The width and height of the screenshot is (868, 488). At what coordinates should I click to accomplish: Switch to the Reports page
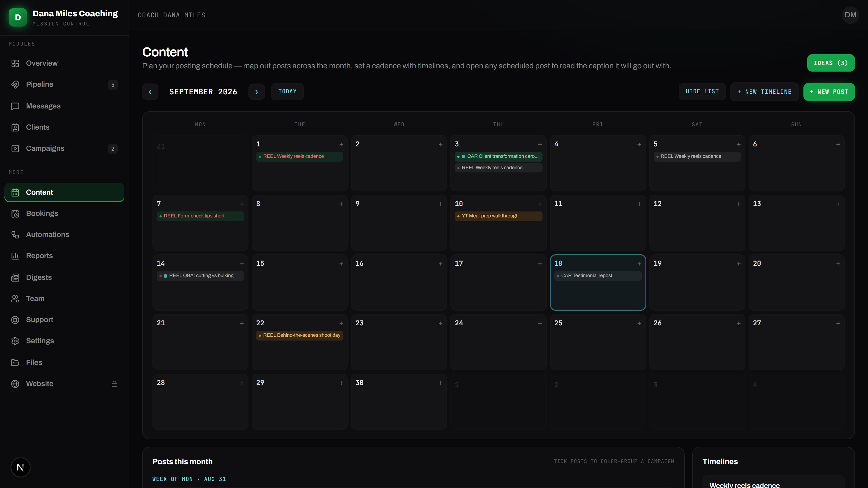[64, 256]
